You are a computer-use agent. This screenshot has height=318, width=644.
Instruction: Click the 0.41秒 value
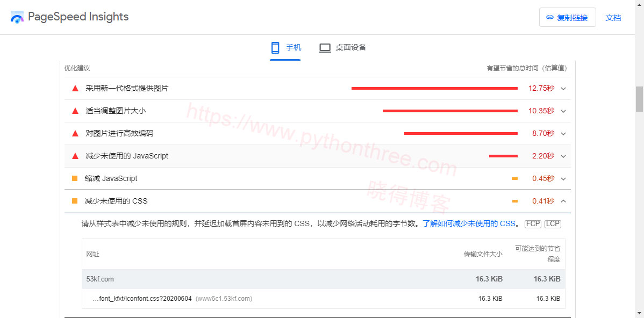click(543, 201)
